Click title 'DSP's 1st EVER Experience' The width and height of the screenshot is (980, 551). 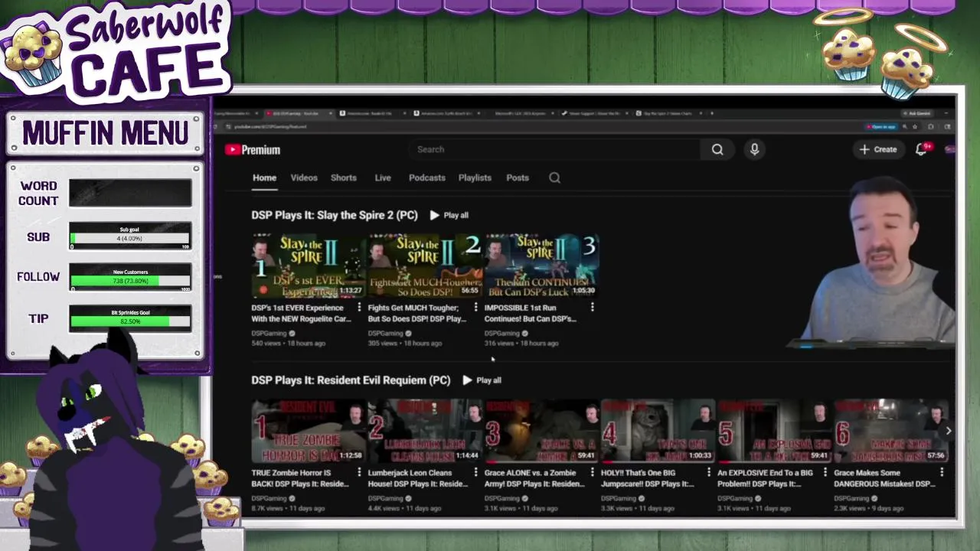click(301, 313)
